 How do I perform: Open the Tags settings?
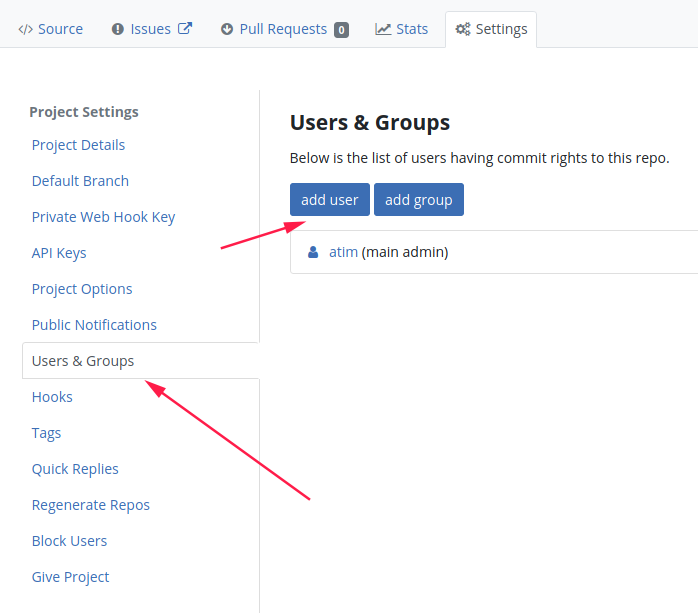pyautogui.click(x=46, y=433)
